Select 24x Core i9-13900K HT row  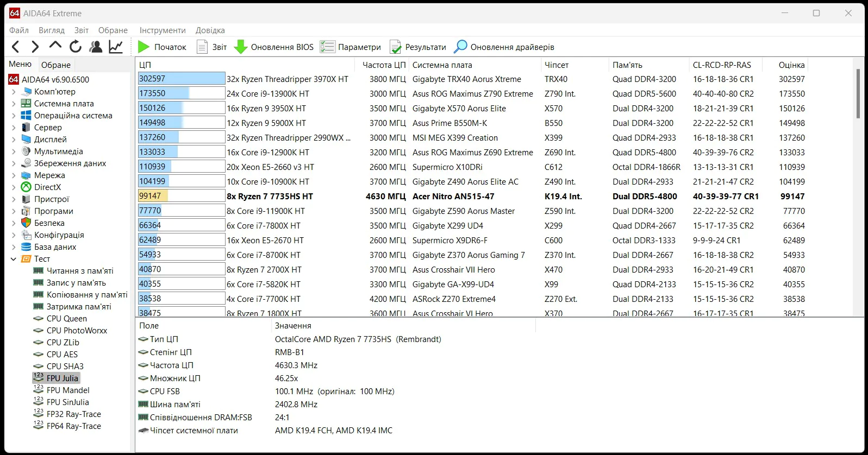[x=472, y=94]
